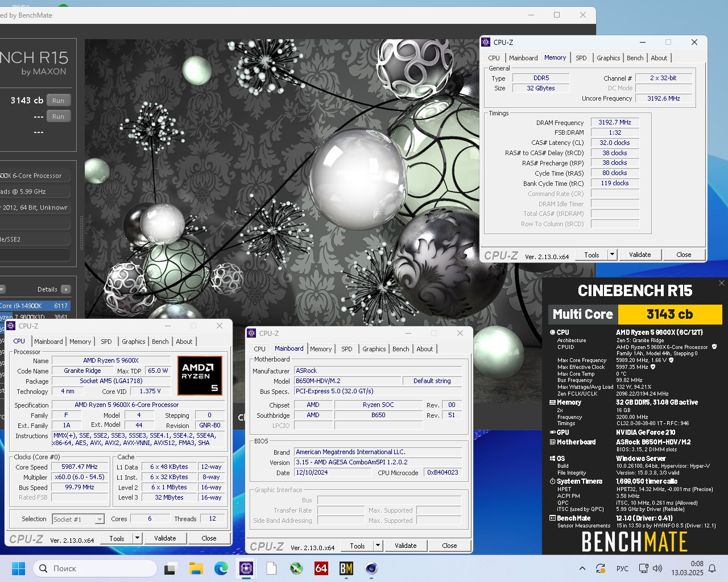Screen dimensions: 728x582
Task: Open the Windows Start menu
Action: (18, 568)
